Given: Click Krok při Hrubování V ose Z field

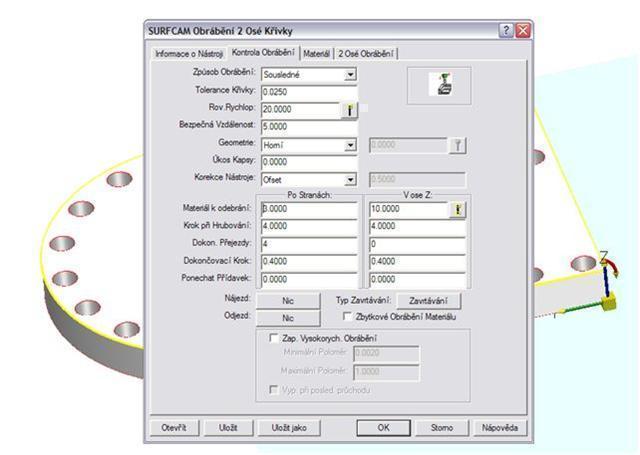Looking at the screenshot, I should [x=417, y=226].
